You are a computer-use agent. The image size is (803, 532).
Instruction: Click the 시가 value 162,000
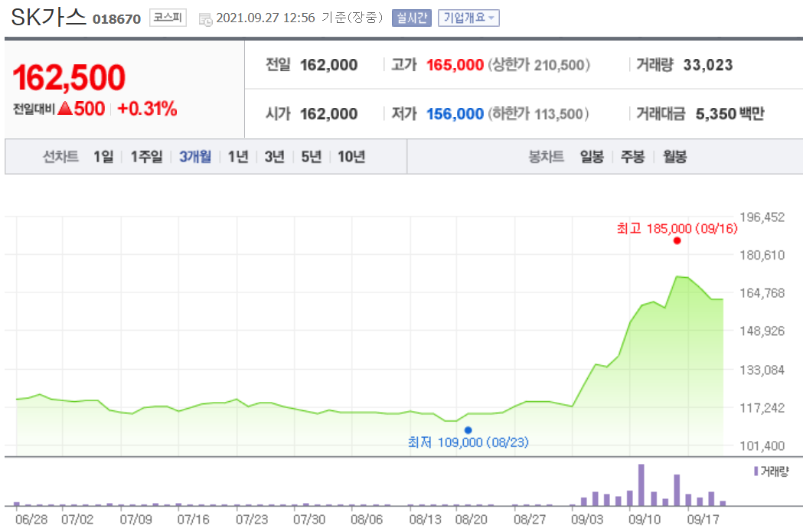pos(329,113)
